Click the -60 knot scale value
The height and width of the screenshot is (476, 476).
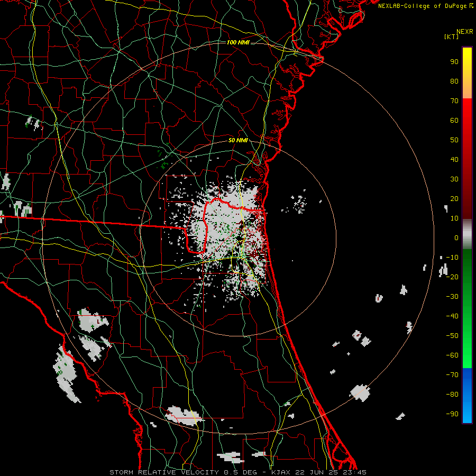pos(452,355)
